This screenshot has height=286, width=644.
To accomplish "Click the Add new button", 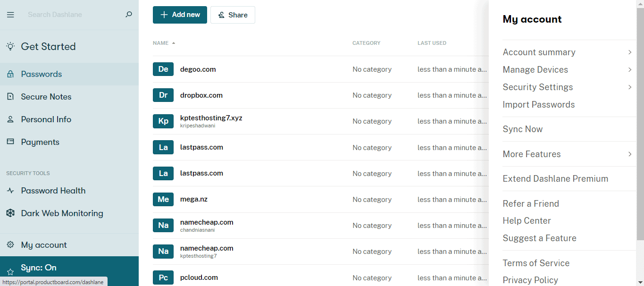I will click(180, 15).
